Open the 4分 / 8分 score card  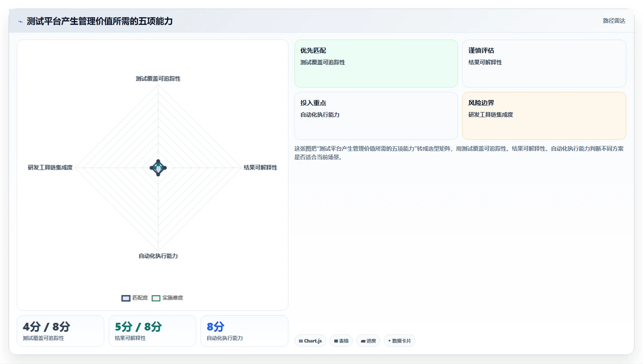(x=61, y=331)
